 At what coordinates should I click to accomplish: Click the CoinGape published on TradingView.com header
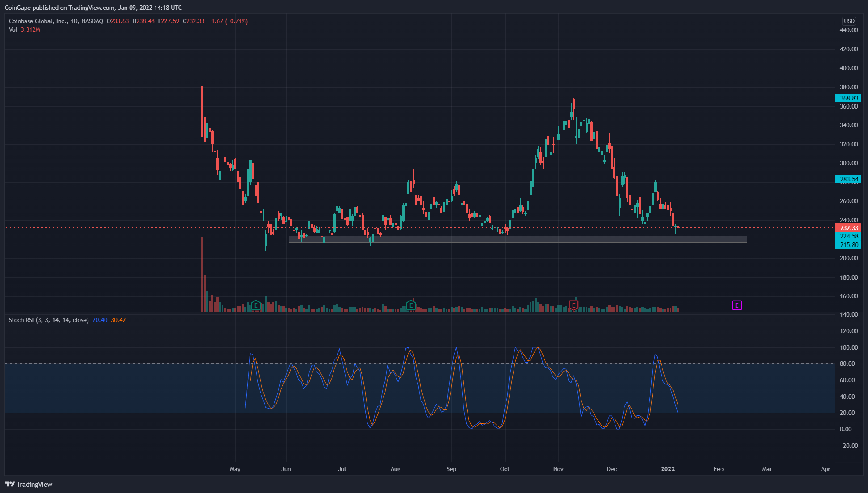tap(93, 8)
